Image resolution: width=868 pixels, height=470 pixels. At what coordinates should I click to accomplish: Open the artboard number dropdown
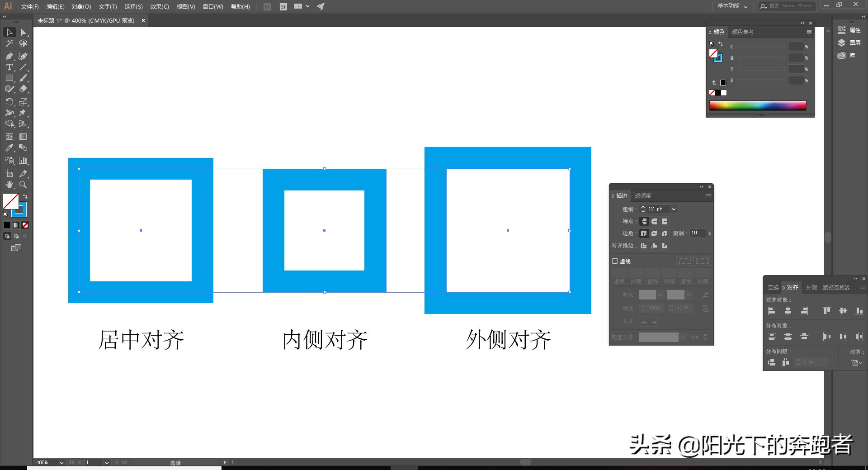[107, 462]
